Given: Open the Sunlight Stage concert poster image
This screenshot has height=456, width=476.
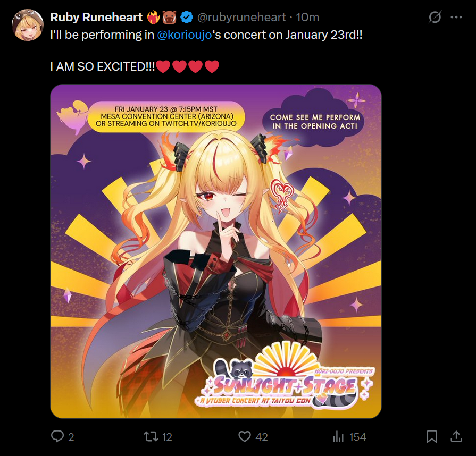Looking at the screenshot, I should (x=216, y=251).
